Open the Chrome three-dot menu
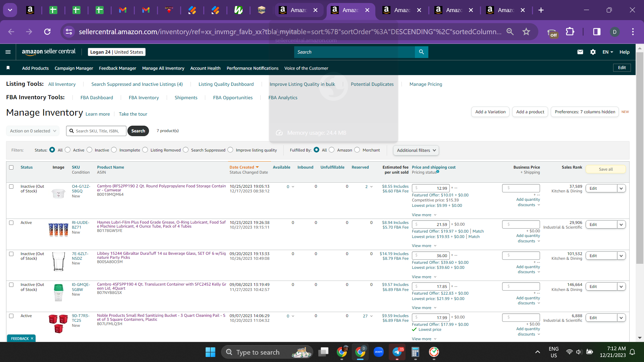Image resolution: width=644 pixels, height=362 pixels. coord(633,32)
